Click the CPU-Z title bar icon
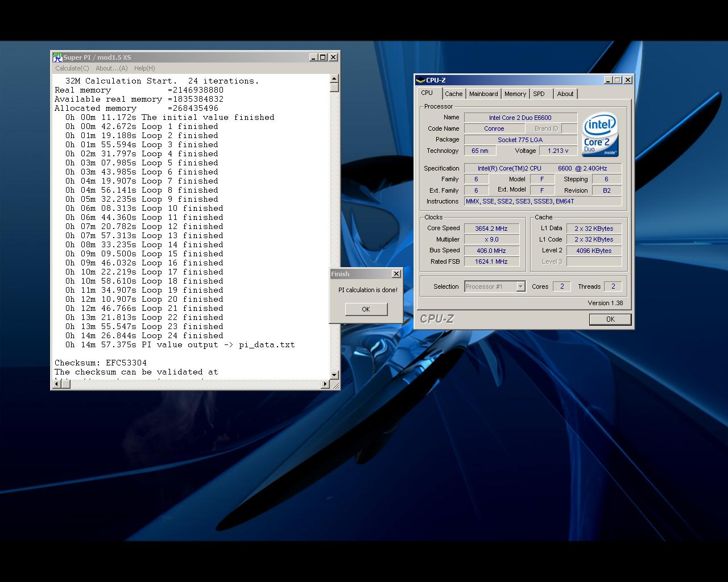 420,80
